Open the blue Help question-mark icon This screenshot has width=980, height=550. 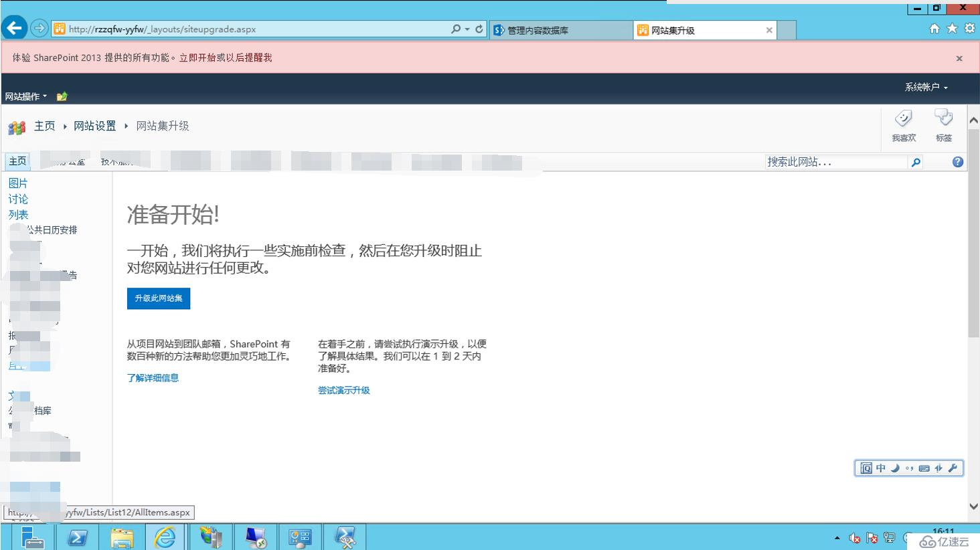(958, 162)
